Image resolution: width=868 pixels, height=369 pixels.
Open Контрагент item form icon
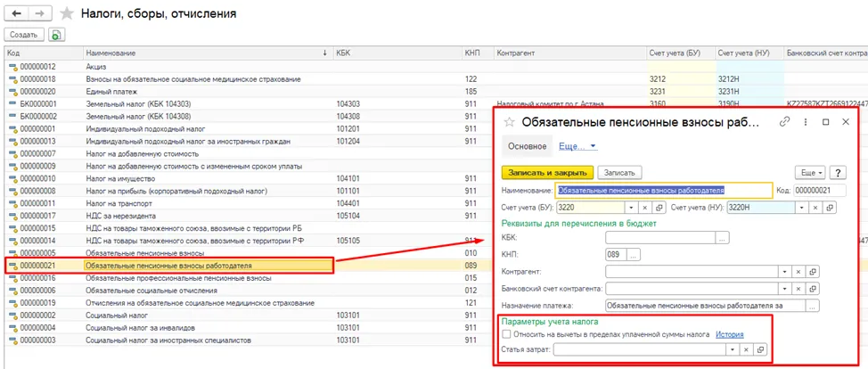pyautogui.click(x=812, y=272)
